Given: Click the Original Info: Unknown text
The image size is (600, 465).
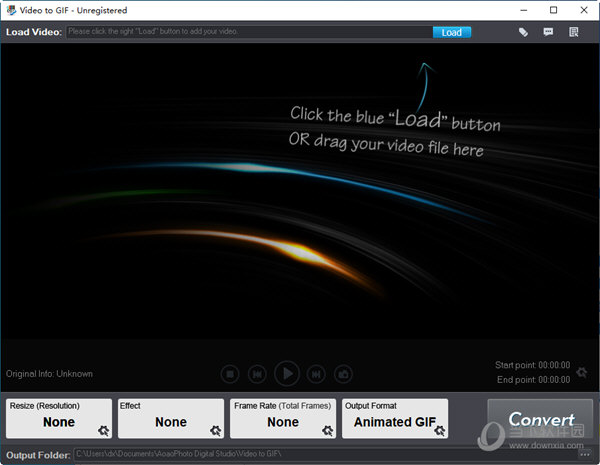Looking at the screenshot, I should pyautogui.click(x=49, y=374).
